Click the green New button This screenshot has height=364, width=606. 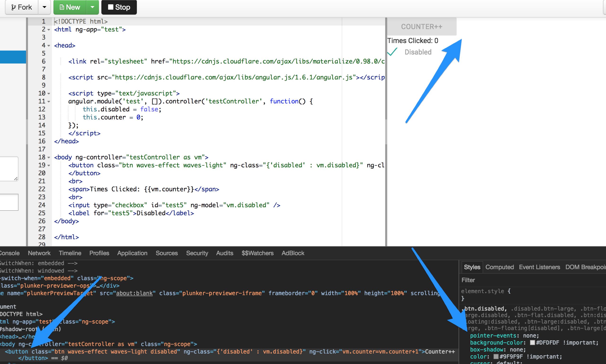[x=70, y=7]
